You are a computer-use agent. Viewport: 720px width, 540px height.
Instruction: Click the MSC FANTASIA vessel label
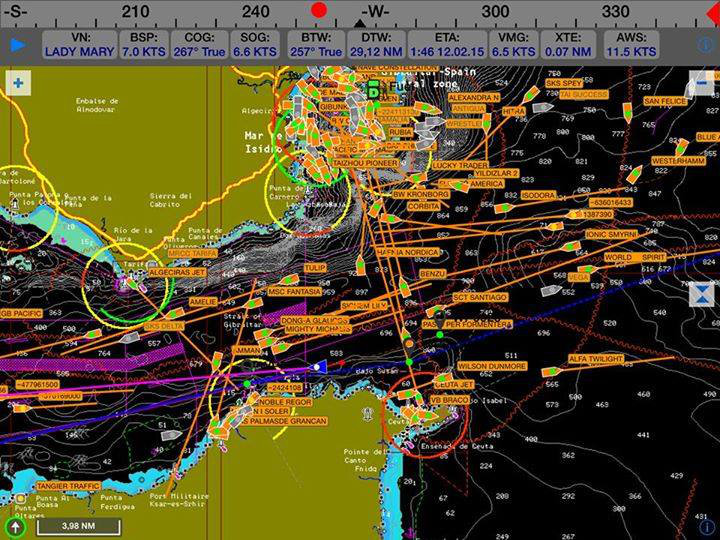tap(295, 292)
